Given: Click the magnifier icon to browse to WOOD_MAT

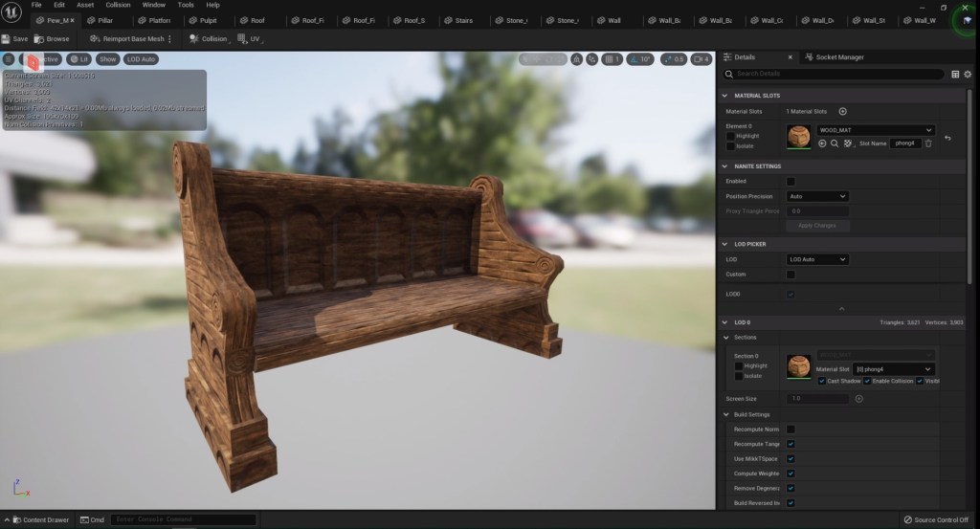Looking at the screenshot, I should [835, 143].
